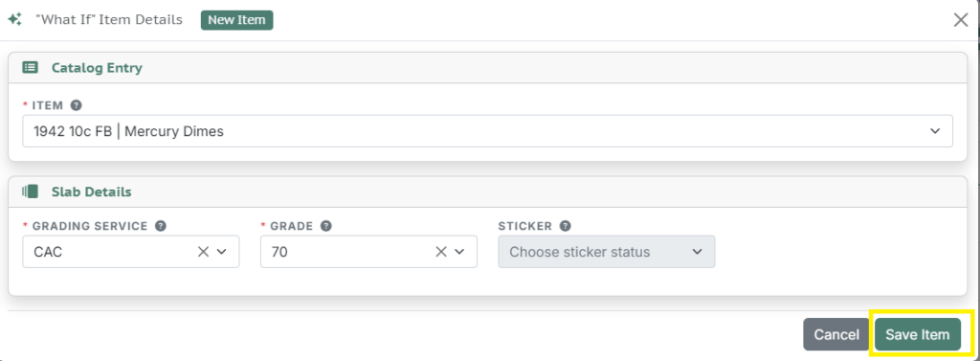Open the Choose sticker status dropdown

pyautogui.click(x=606, y=252)
